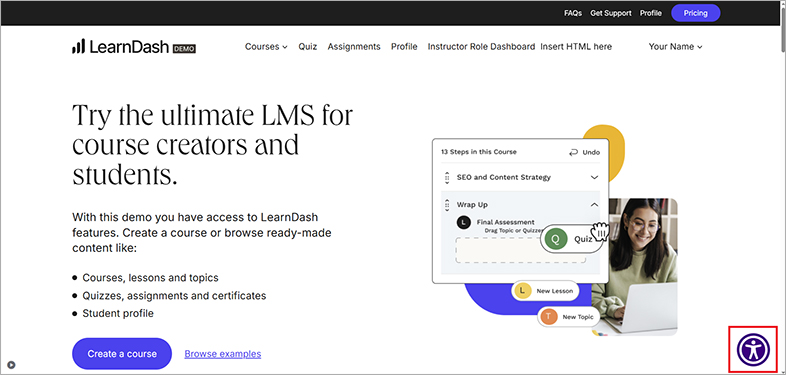Click the yellow L New Lesson badge
Viewport: 786px width, 375px height.
click(x=523, y=291)
